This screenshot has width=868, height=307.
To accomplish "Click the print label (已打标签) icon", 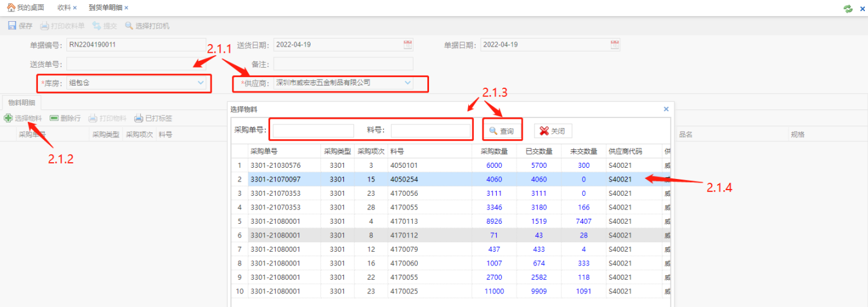I will (x=139, y=118).
